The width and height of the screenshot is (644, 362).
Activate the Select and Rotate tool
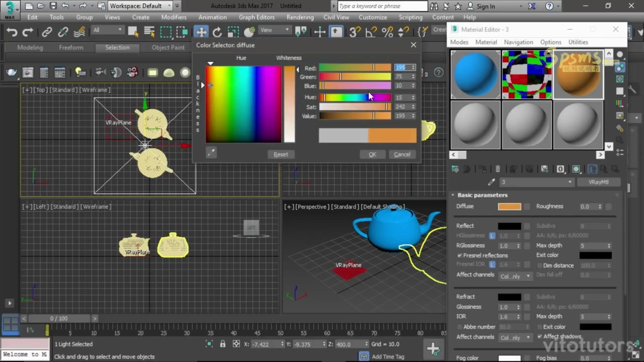[217, 32]
